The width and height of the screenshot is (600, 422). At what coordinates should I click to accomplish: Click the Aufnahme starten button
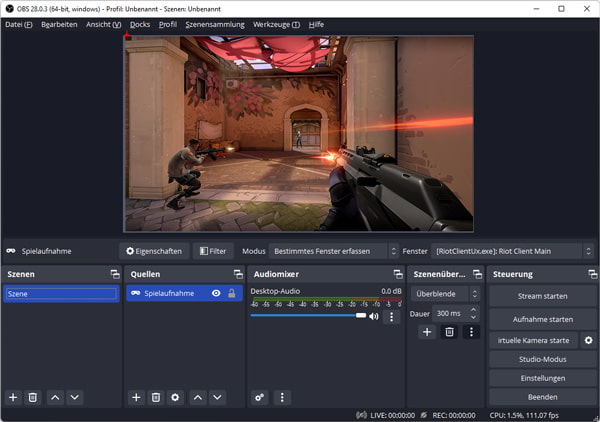(x=542, y=318)
